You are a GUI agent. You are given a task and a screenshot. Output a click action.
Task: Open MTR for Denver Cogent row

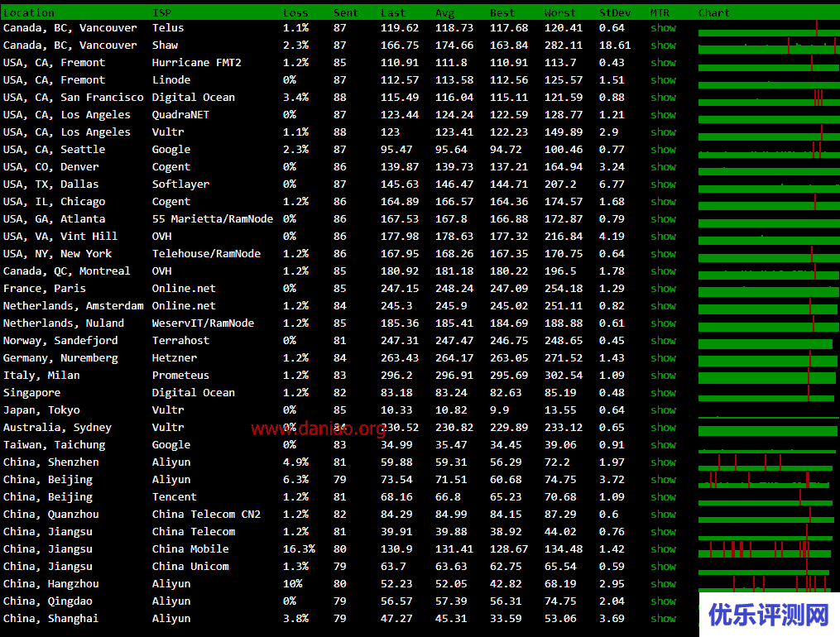click(663, 167)
